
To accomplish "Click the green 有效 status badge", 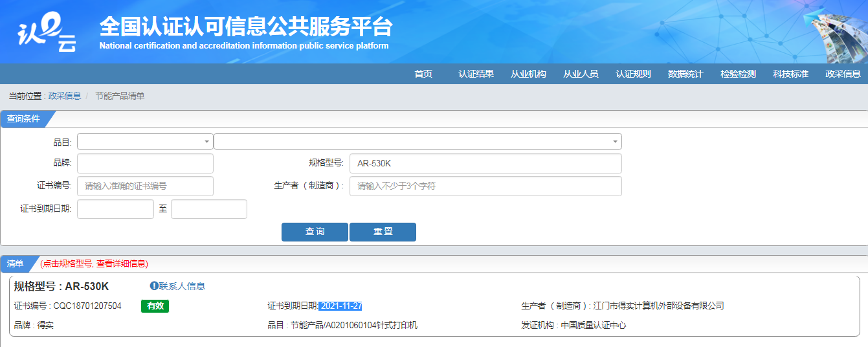I will [x=155, y=306].
